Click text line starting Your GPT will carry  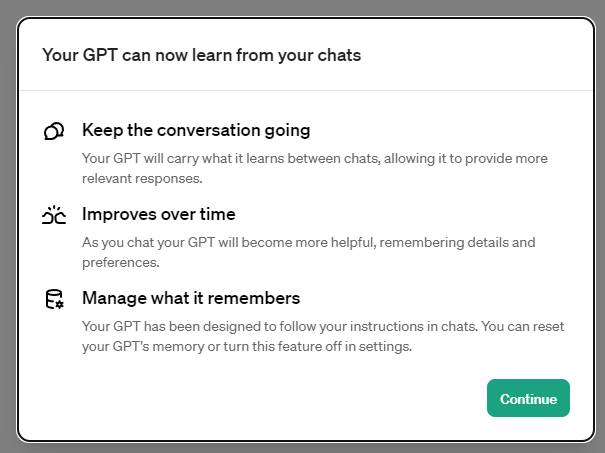(x=315, y=159)
